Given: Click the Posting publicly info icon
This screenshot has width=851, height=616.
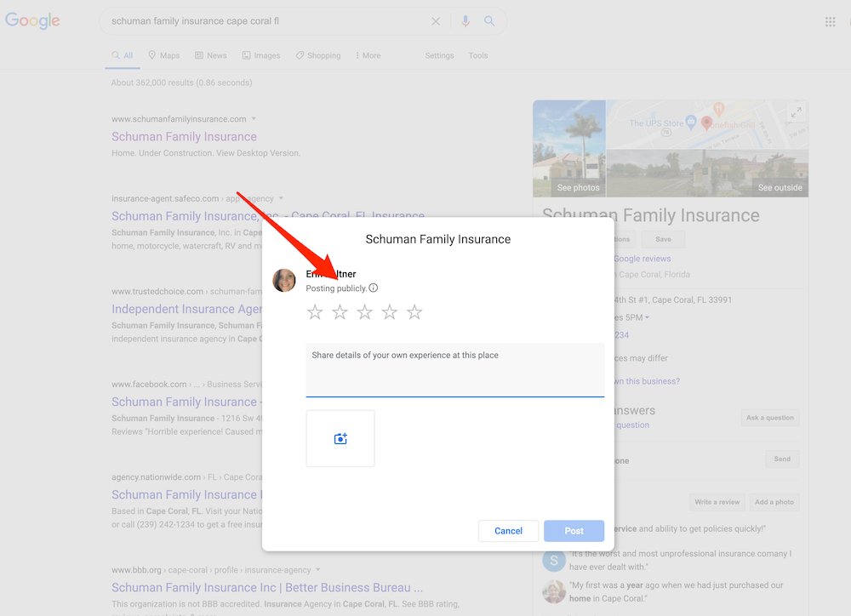Looking at the screenshot, I should tap(374, 288).
